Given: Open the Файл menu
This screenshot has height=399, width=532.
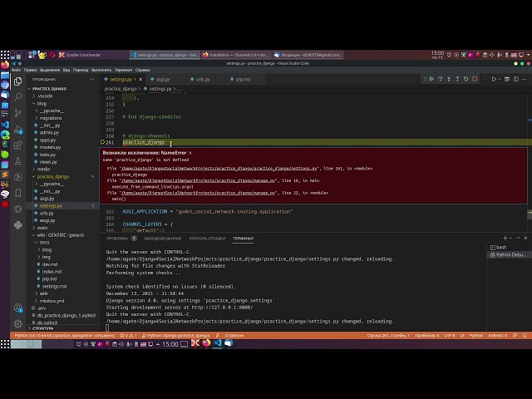Looking at the screenshot, I should click(16, 70).
